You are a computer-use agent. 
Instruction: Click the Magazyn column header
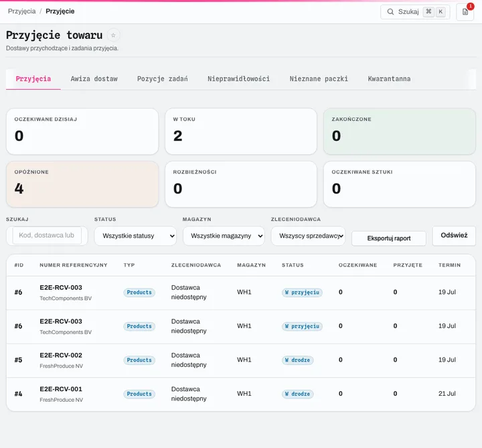(251, 265)
